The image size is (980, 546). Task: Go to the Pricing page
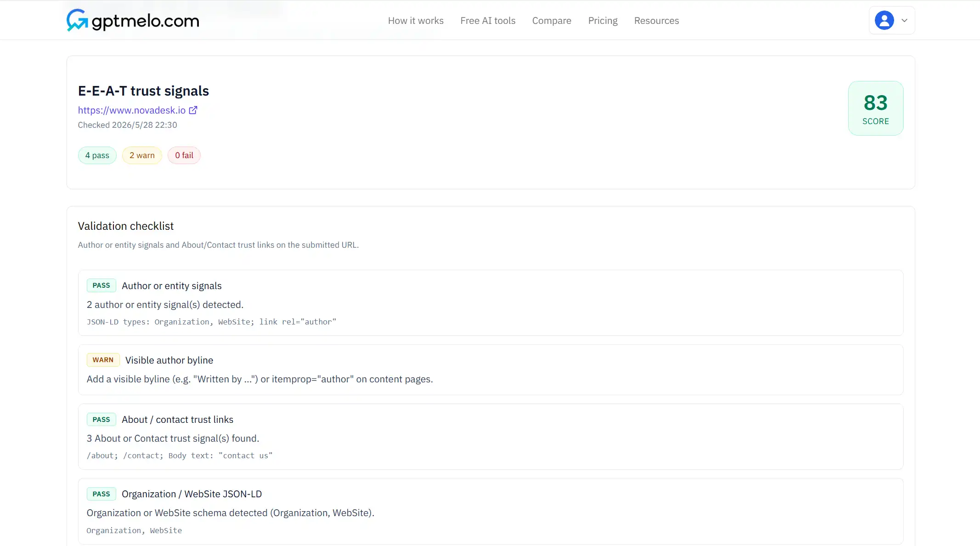[603, 21]
